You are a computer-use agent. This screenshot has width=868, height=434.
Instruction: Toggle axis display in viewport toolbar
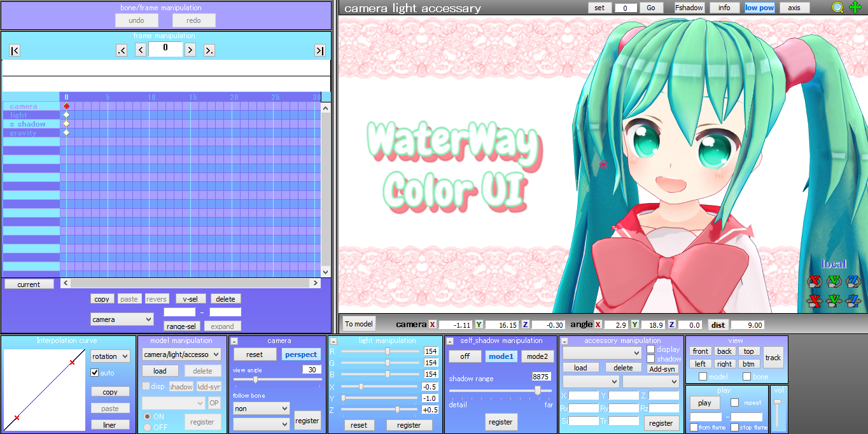point(794,8)
